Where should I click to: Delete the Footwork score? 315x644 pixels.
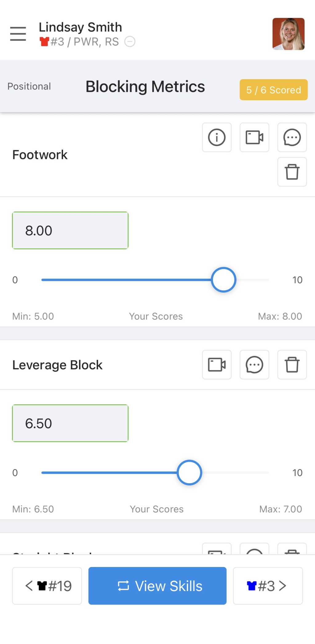(292, 172)
